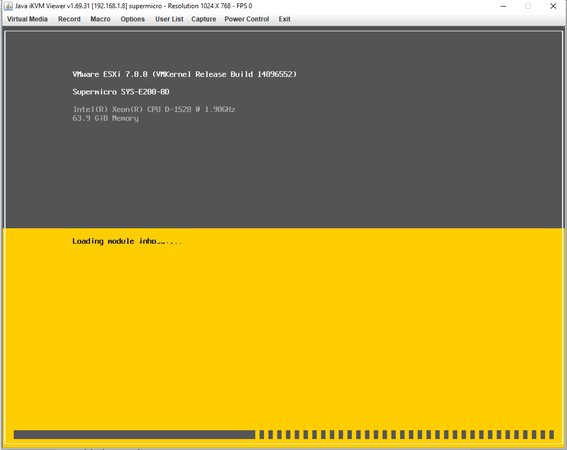Click the 63.9 GiB Memory text
567x450 pixels.
(x=106, y=118)
